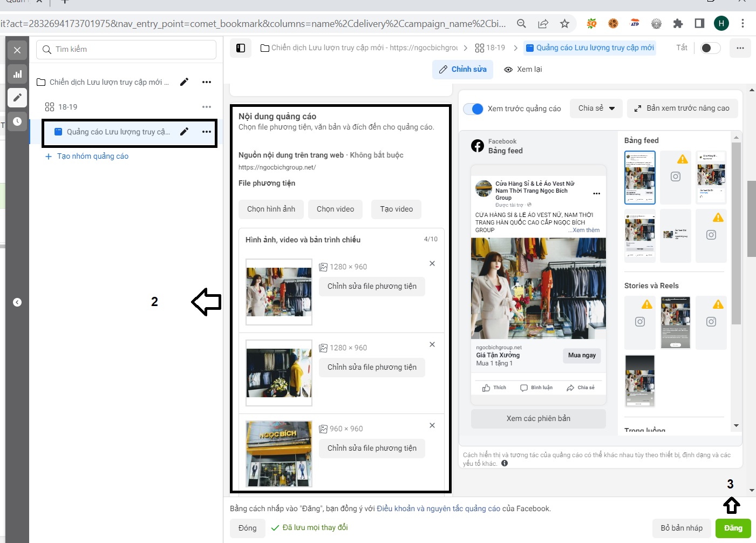Select the first Bảng feed preview thumbnail
The width and height of the screenshot is (756, 543).
[x=639, y=178]
